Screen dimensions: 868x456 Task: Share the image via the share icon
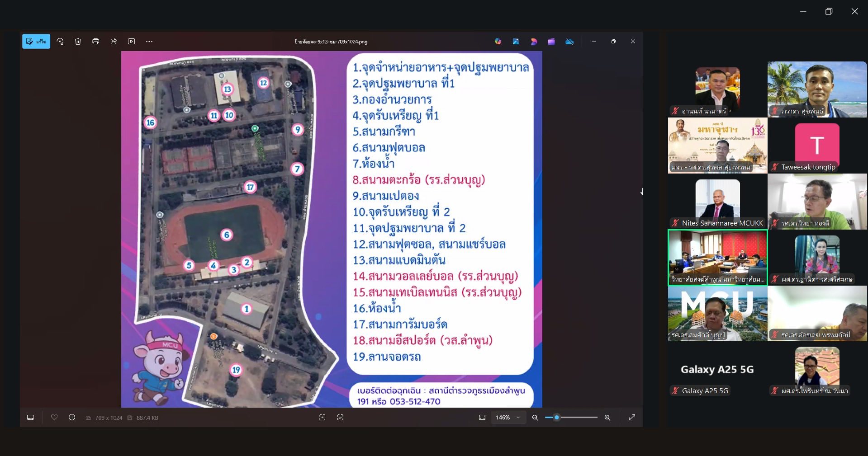[114, 42]
